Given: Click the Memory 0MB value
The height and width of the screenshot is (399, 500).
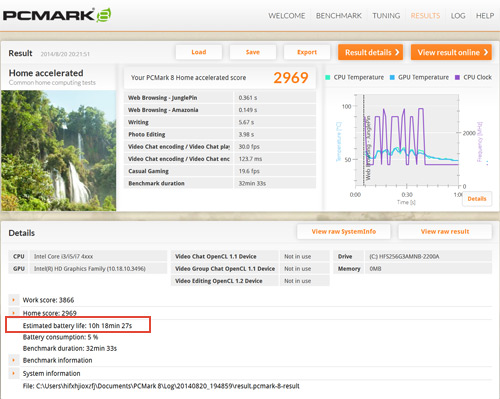Looking at the screenshot, I should 375,269.
